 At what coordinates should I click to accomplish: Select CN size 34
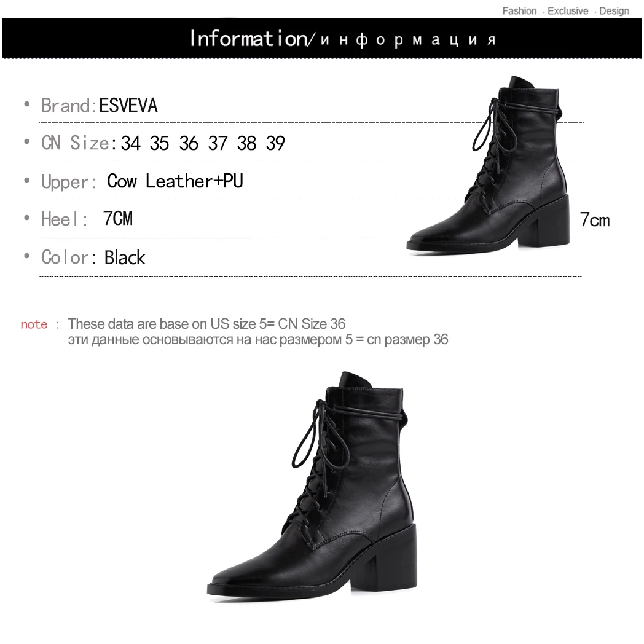(x=131, y=143)
